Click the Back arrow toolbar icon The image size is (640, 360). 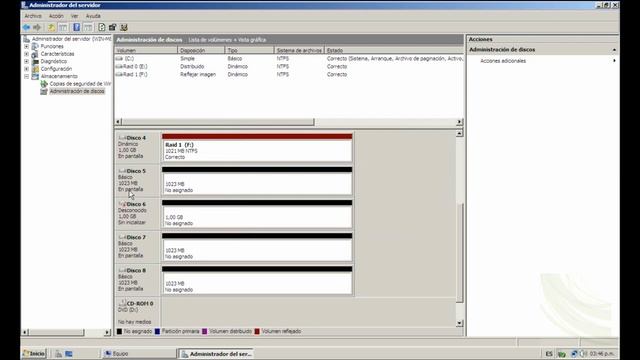pos(27,27)
